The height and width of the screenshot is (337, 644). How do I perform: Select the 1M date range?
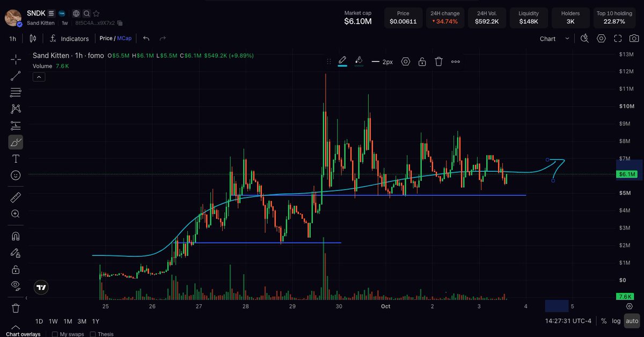tap(68, 321)
